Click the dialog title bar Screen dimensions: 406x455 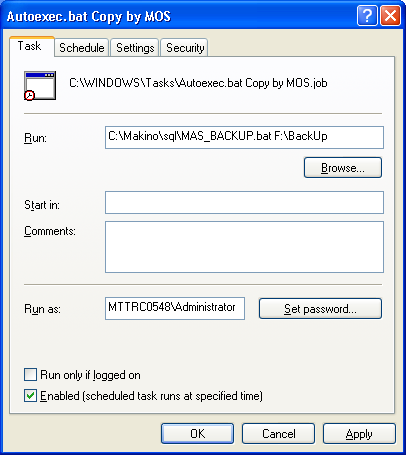coord(180,16)
